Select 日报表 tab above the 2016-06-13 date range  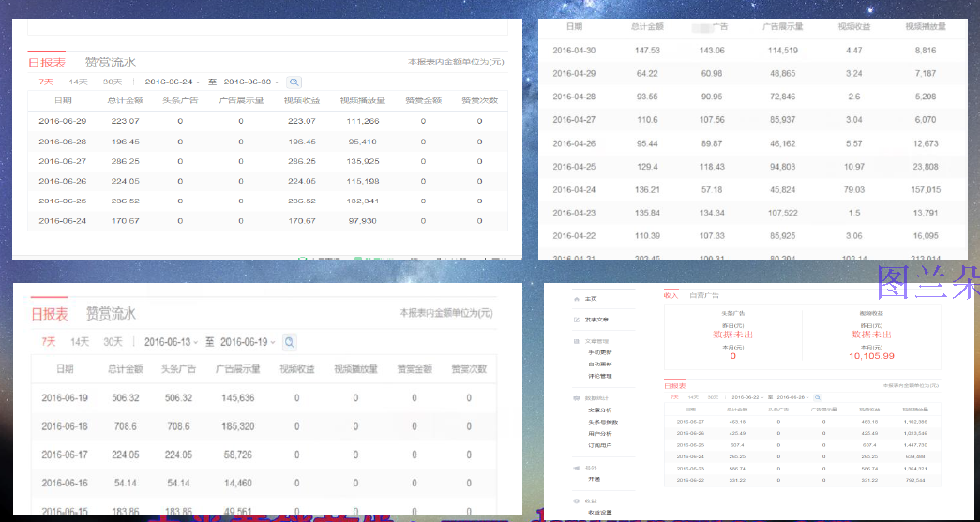50,313
